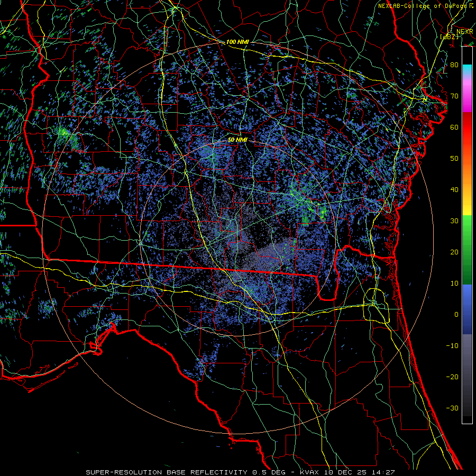Click the 20 value on the dBZ scale
The image size is (476, 476).
click(454, 253)
